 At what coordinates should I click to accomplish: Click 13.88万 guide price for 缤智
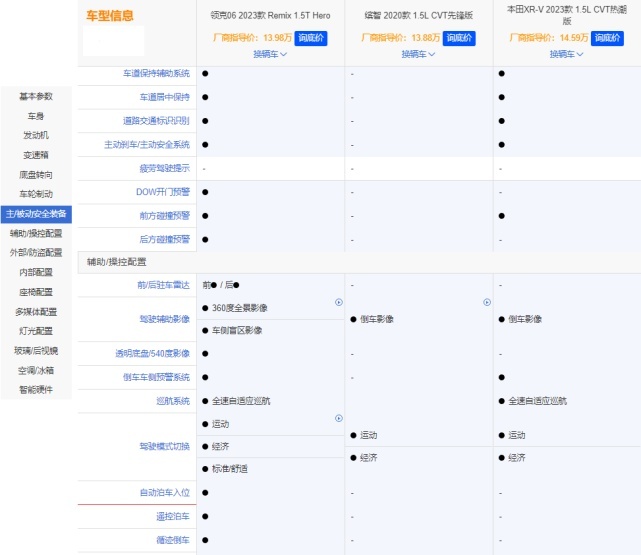[426, 38]
